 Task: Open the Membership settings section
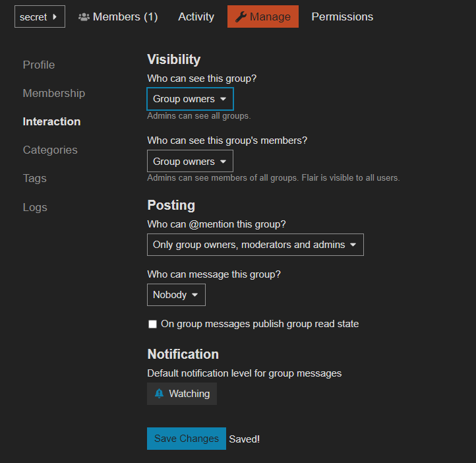[54, 93]
